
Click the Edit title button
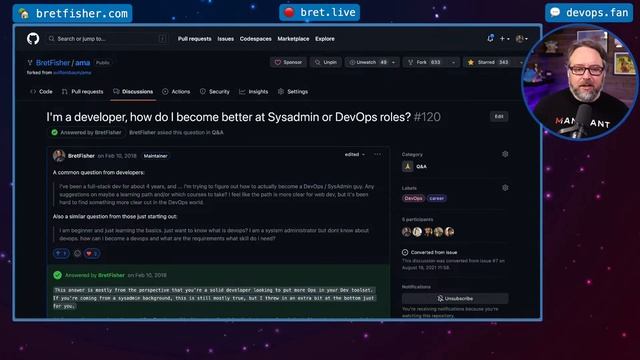coord(499,116)
